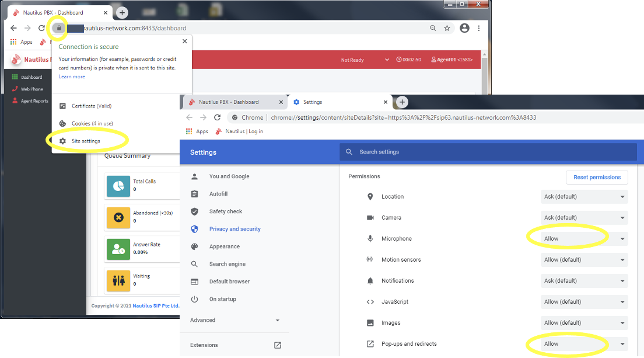Screen dimensions: 644x358
Task: Open the Images permission dropdown
Action: pyautogui.click(x=584, y=322)
